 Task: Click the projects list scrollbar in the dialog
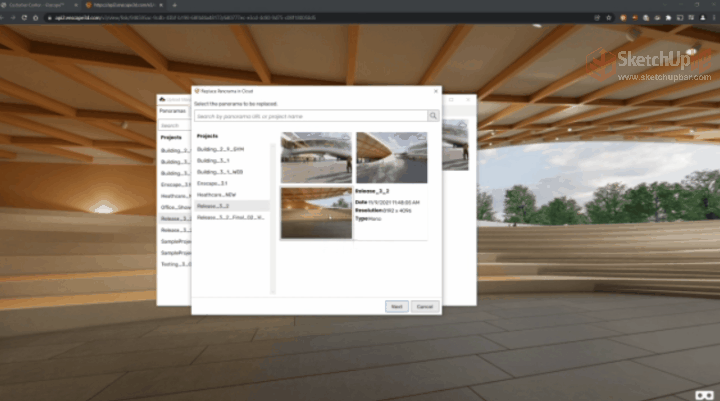[x=273, y=218]
